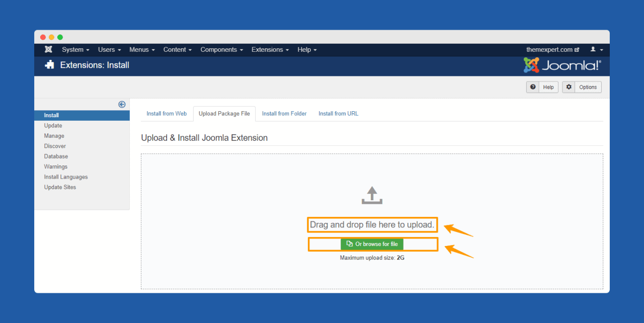Switch to the Install from Folder tab
Viewport: 644px width, 323px height.
[284, 114]
